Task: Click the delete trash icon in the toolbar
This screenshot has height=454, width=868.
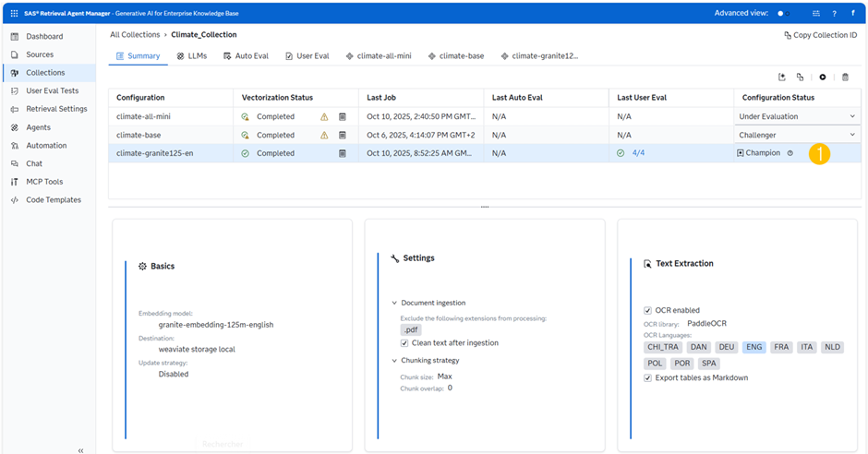Action: coord(845,78)
